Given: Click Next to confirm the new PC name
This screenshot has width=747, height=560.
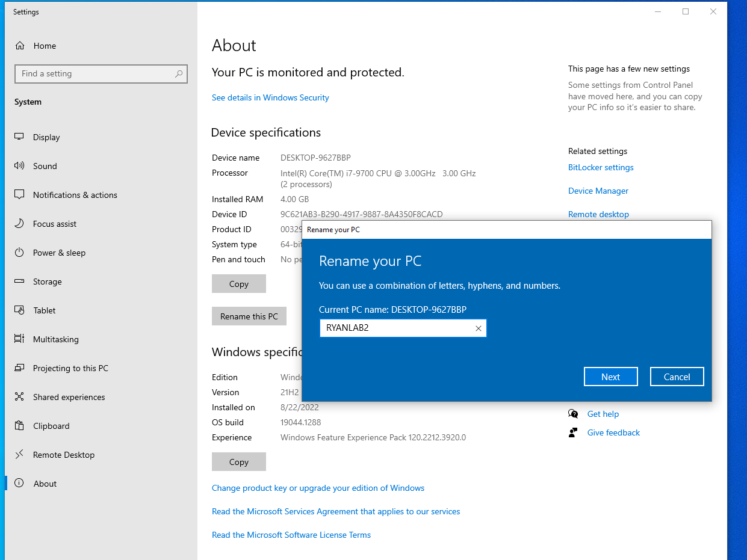Looking at the screenshot, I should pyautogui.click(x=610, y=376).
